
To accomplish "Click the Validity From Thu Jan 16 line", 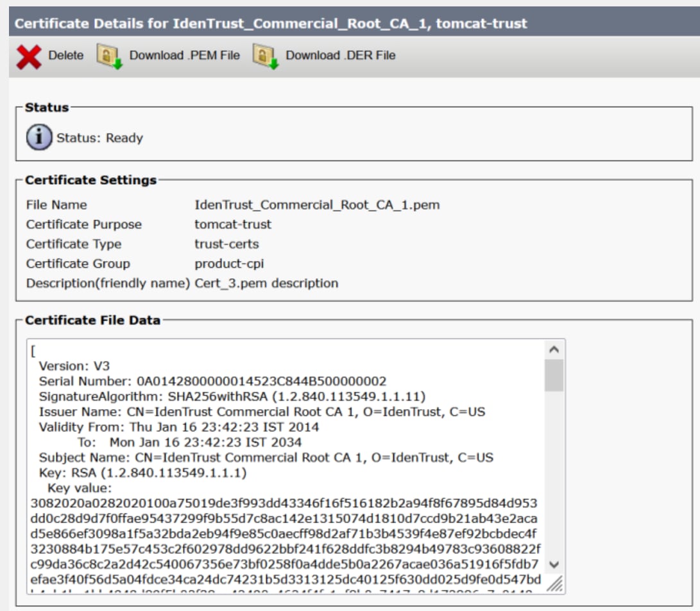I will (178, 427).
